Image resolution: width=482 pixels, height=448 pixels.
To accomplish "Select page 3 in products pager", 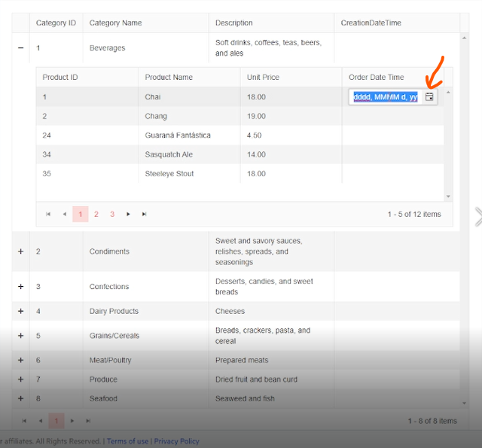I will (x=112, y=215).
